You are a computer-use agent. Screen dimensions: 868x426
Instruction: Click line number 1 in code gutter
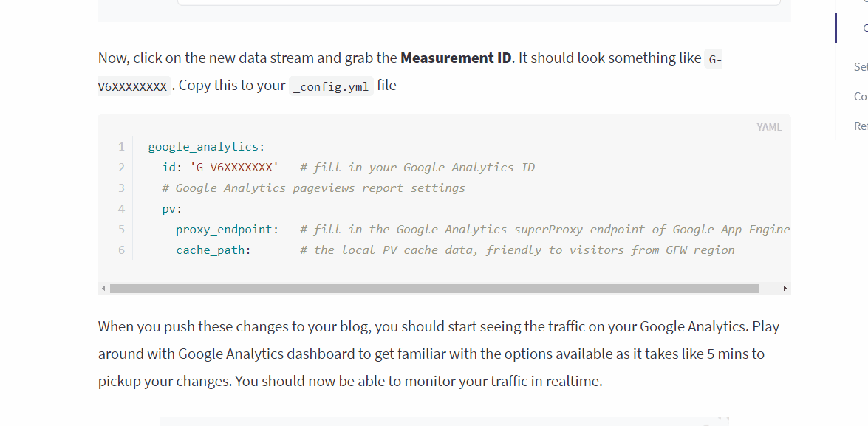(121, 147)
